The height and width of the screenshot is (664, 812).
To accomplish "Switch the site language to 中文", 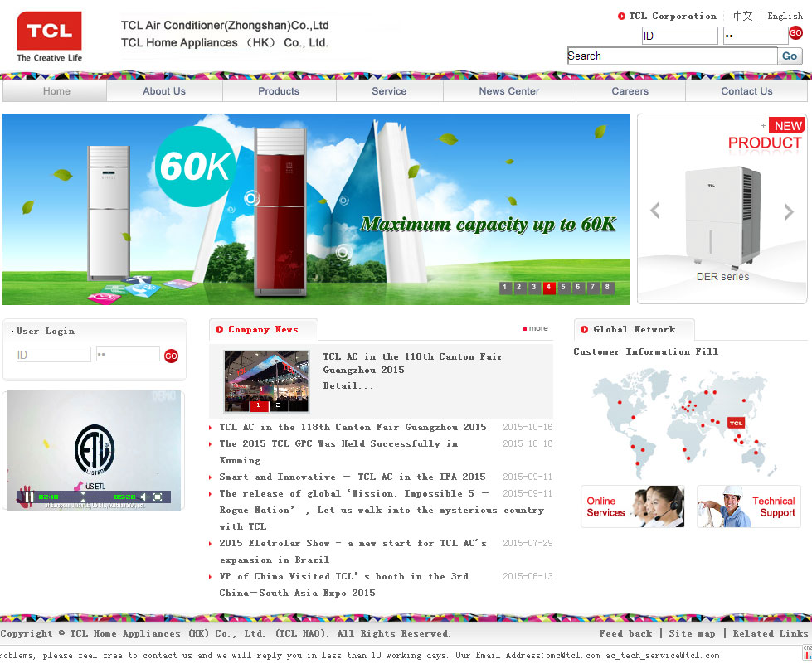I will coord(742,16).
